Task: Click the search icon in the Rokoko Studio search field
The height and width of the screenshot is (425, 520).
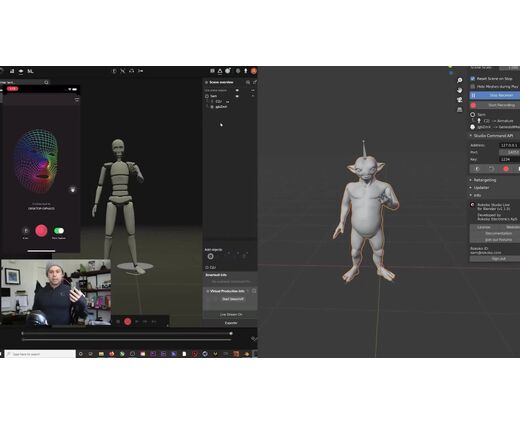Action: 46,82
